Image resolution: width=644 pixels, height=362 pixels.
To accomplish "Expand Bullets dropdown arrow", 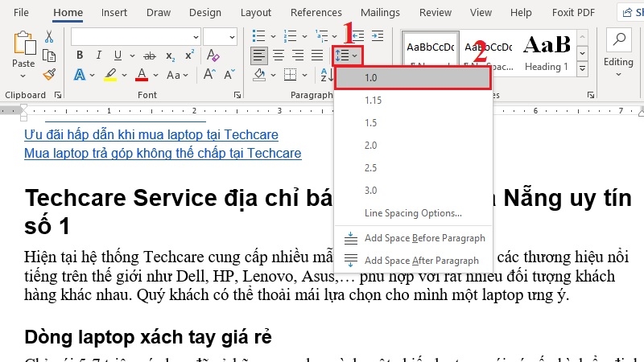I will coord(273,36).
